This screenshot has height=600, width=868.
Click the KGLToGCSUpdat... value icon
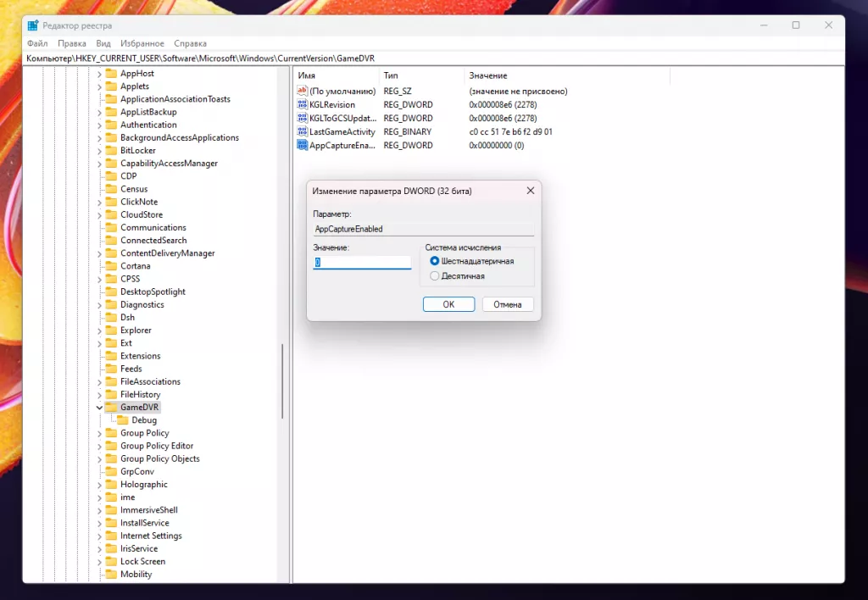point(302,118)
